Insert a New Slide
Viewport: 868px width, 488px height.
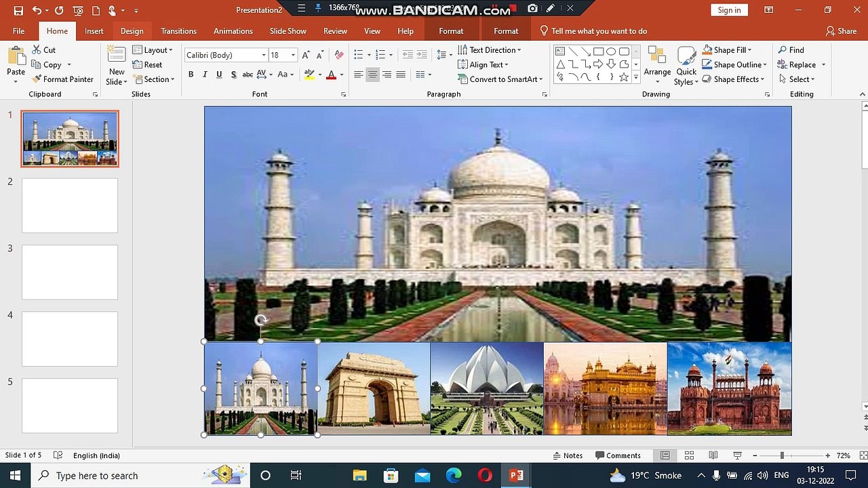pos(116,66)
